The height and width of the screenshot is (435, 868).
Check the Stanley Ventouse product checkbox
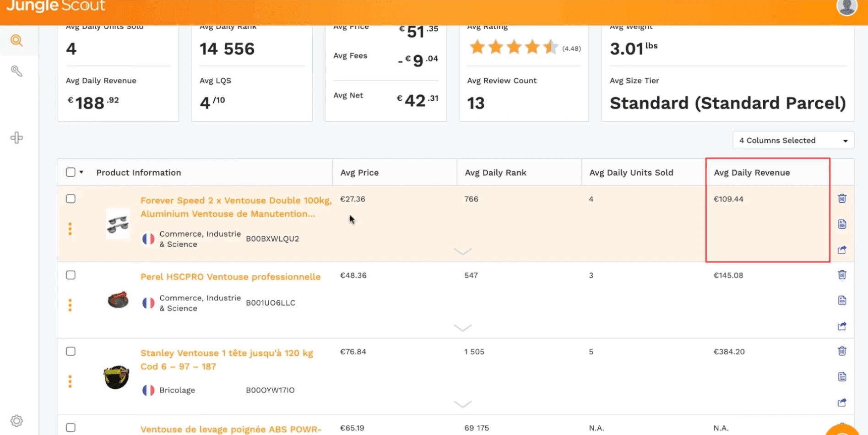71,351
